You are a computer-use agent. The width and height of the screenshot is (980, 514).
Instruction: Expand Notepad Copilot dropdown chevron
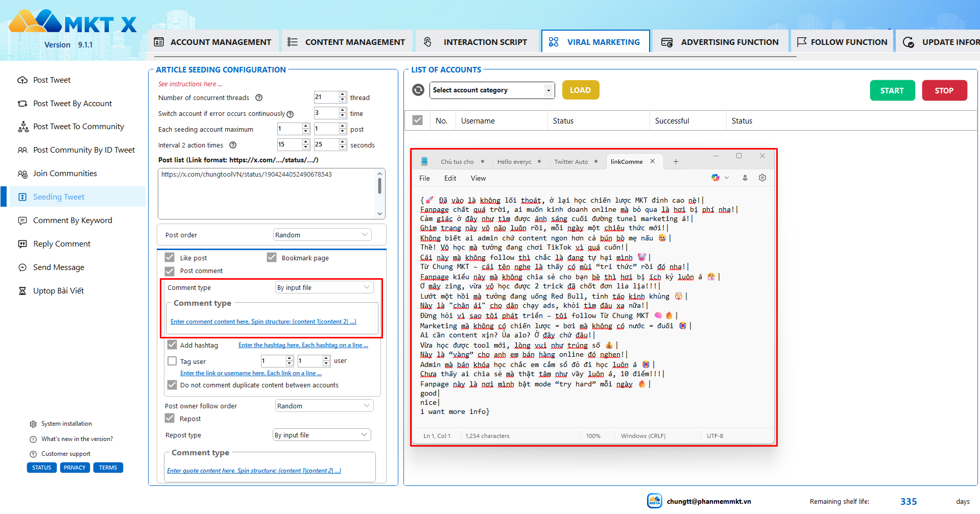[727, 178]
